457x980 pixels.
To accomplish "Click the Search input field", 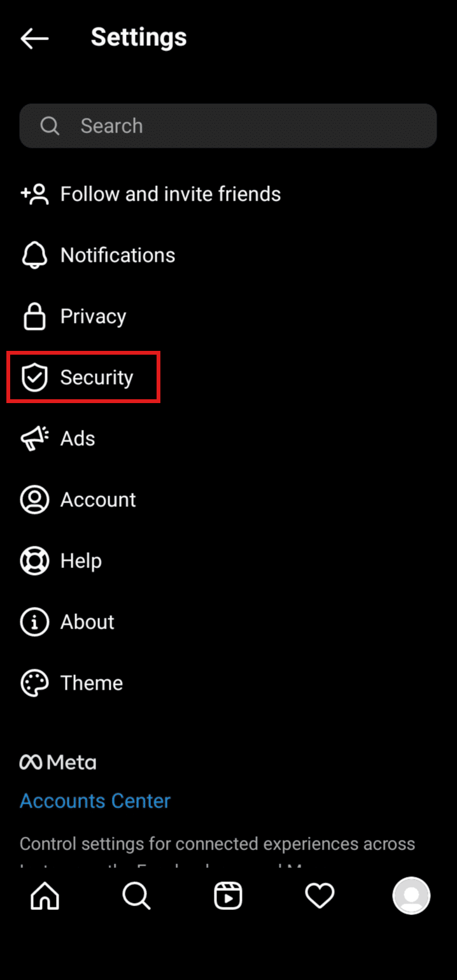I will coord(242,126).
